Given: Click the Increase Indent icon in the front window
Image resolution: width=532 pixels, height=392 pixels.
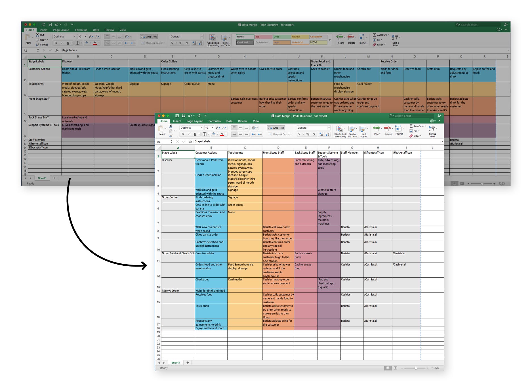Looking at the screenshot, I should pos(260,134).
